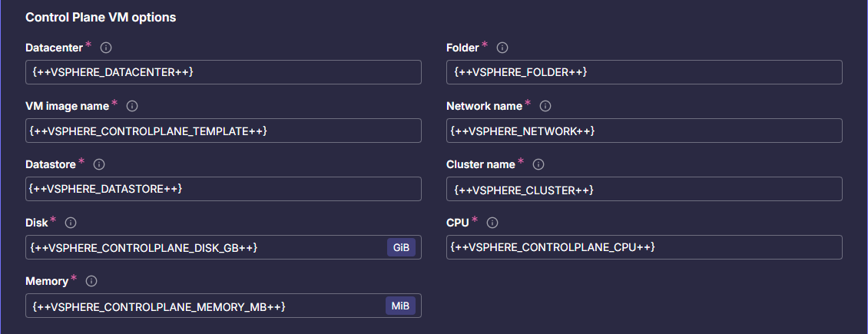
Task: Click into the Folder text field
Action: (644, 72)
